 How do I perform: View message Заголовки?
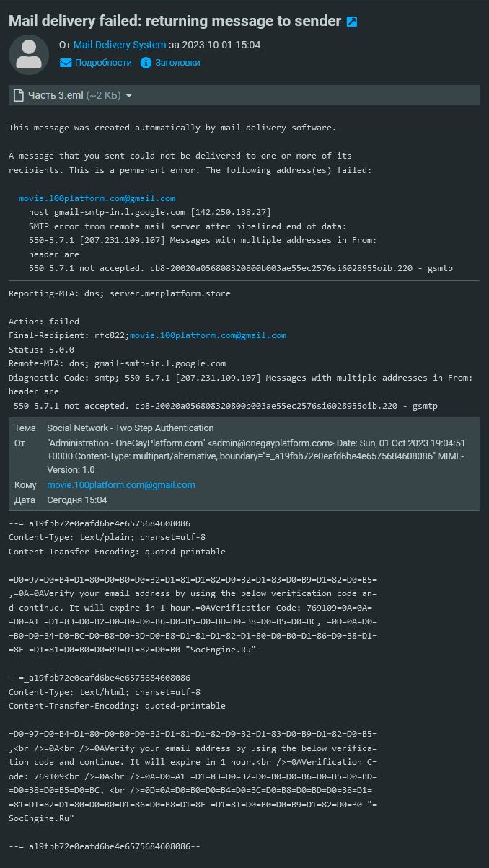pyautogui.click(x=177, y=63)
